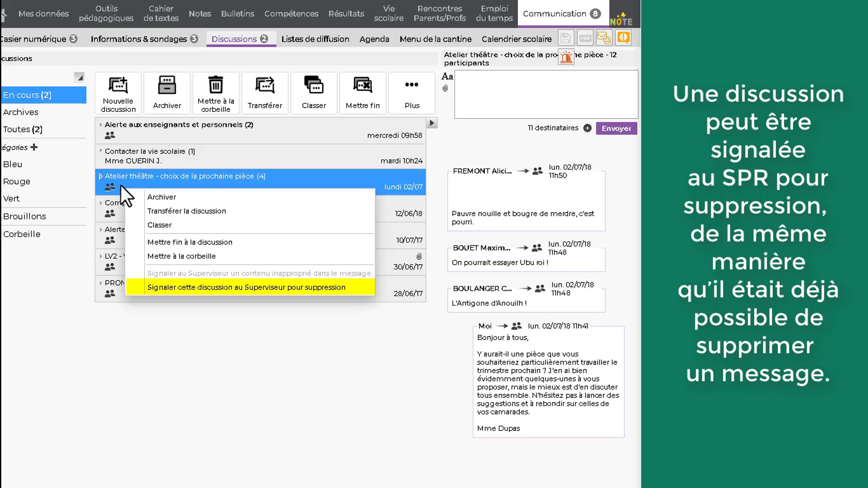Expand Alerte aux enseignants et personnels discussion

[101, 125]
